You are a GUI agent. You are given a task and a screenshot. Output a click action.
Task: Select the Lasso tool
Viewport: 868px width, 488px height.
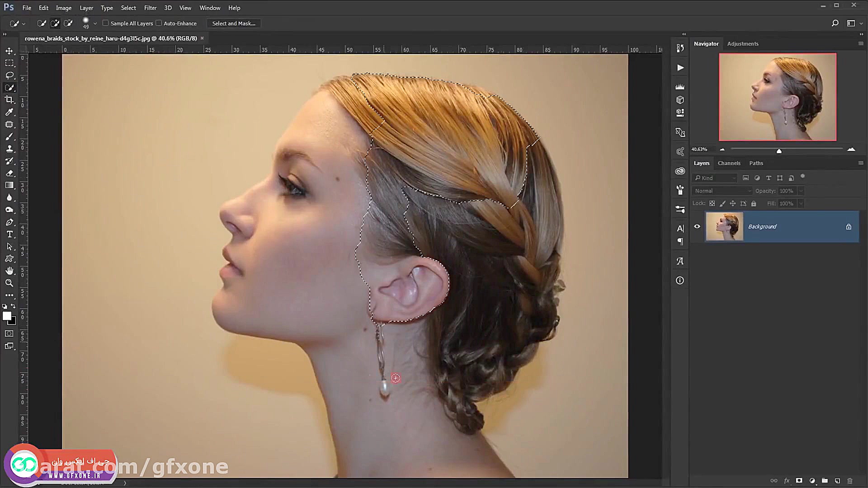click(x=9, y=75)
